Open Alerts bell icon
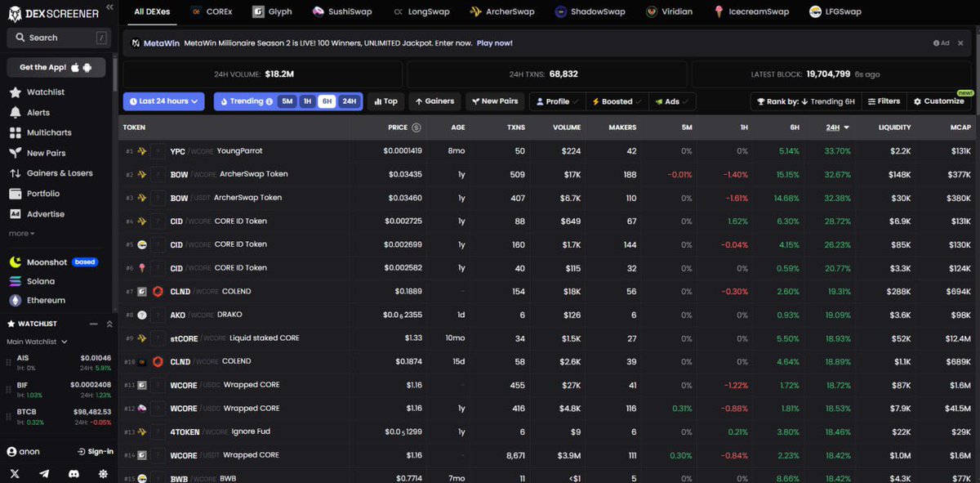Viewport: 980px width, 483px height. pos(16,112)
